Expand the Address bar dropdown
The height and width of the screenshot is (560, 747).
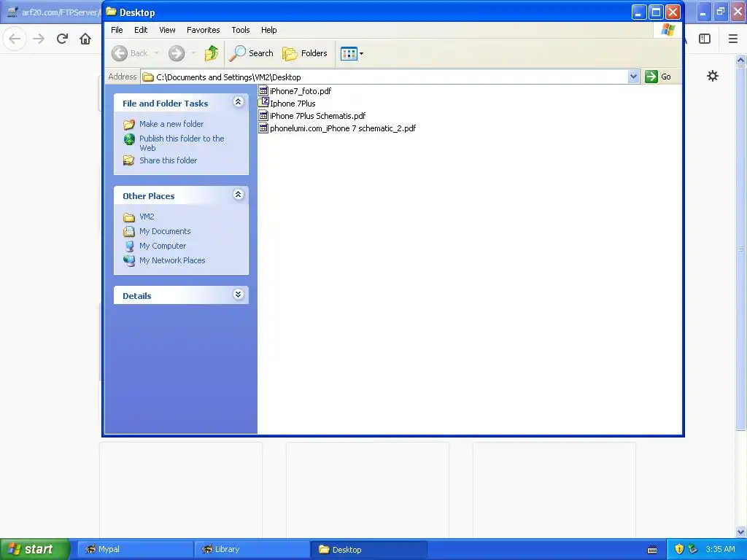633,77
